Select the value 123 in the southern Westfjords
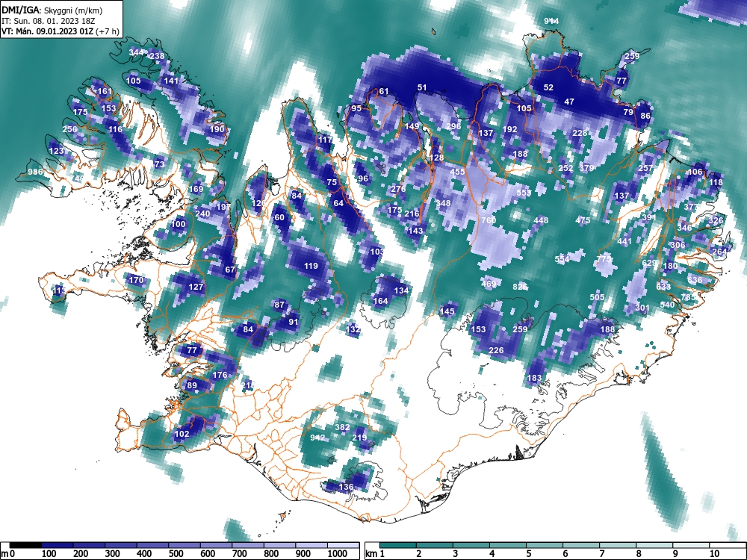 coord(56,151)
